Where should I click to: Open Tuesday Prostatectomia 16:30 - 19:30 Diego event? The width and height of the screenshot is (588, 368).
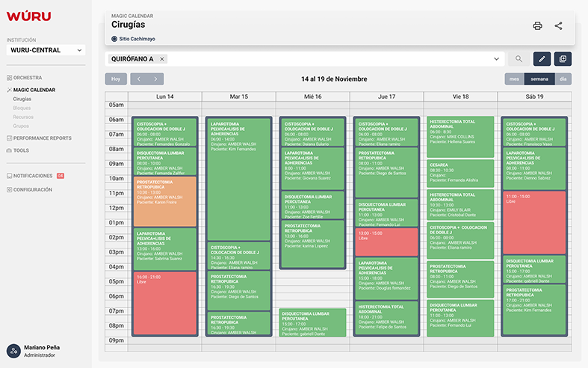[x=239, y=291]
